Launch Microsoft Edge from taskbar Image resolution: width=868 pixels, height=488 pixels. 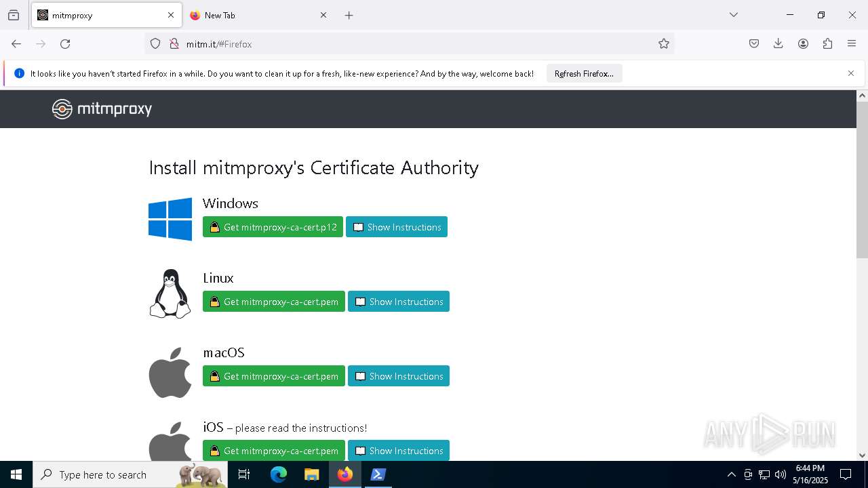tap(279, 474)
